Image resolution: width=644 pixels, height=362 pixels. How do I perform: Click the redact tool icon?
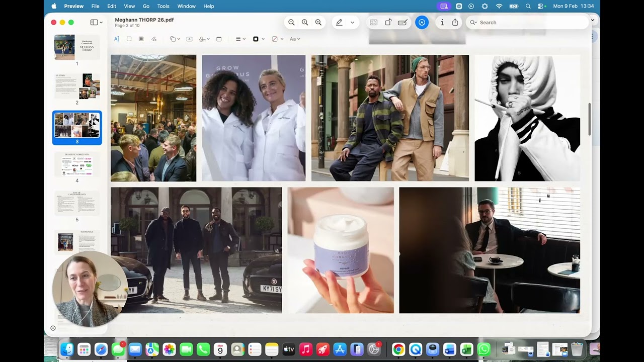[373, 22]
